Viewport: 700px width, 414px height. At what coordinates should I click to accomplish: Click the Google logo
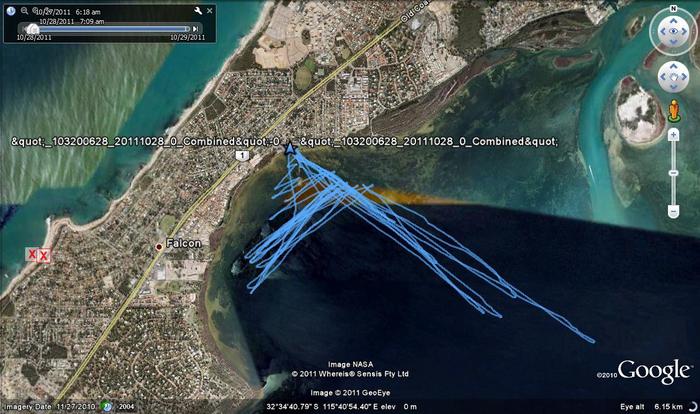coord(652,371)
